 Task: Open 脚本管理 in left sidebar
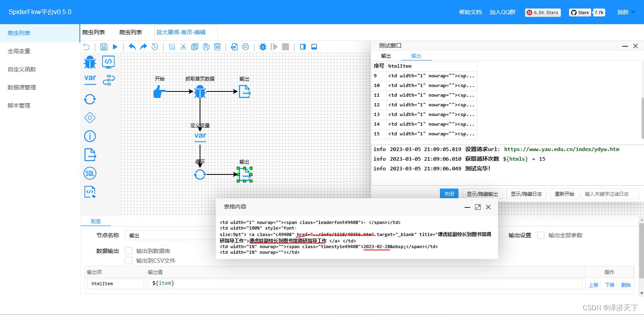point(40,106)
